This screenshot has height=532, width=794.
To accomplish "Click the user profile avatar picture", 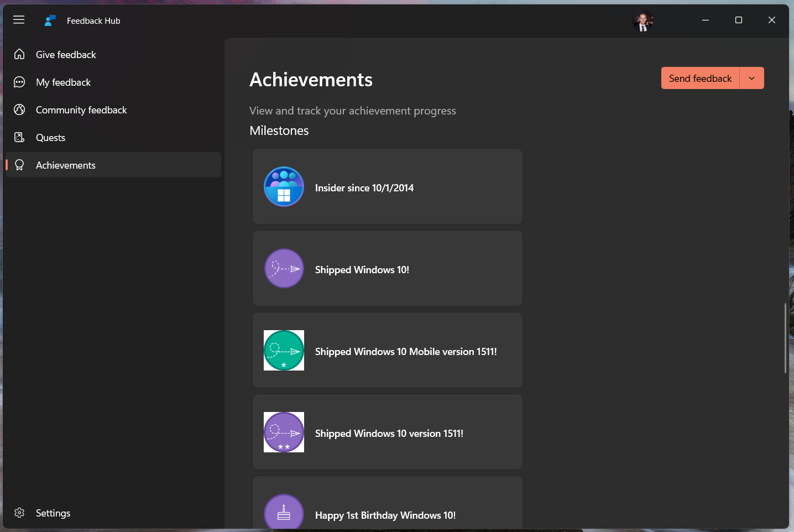I will [642, 22].
